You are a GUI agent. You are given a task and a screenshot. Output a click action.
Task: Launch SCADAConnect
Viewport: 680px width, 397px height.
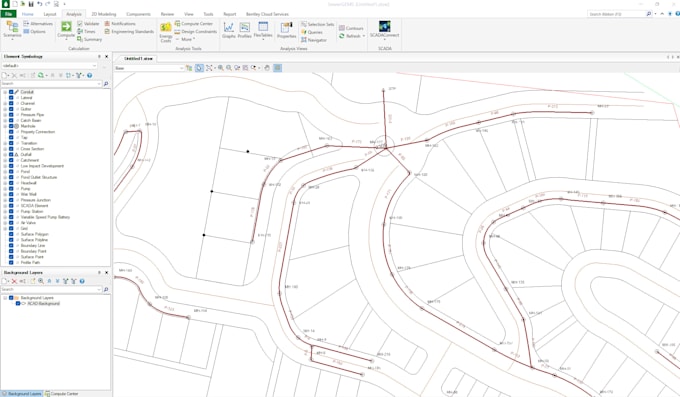(384, 29)
